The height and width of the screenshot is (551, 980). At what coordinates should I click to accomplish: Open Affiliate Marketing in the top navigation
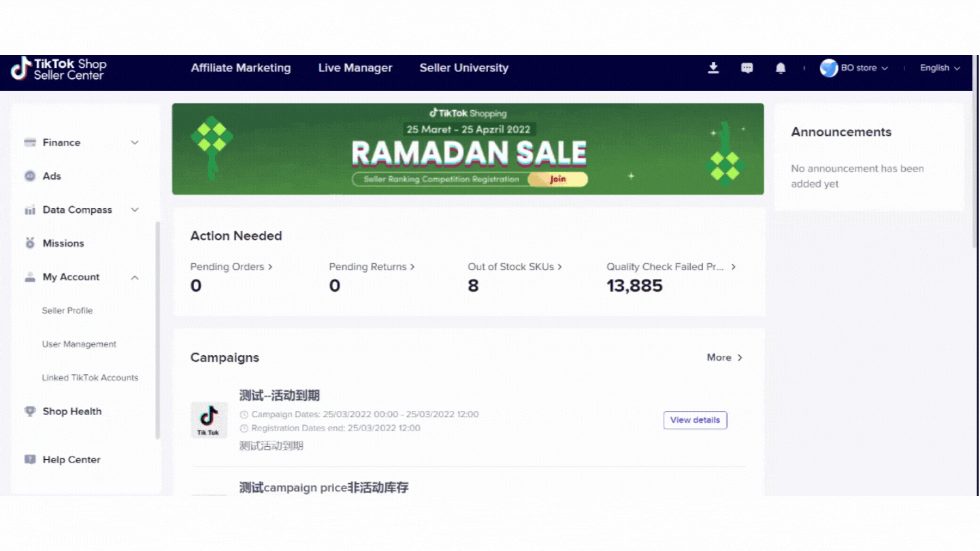[x=241, y=68]
